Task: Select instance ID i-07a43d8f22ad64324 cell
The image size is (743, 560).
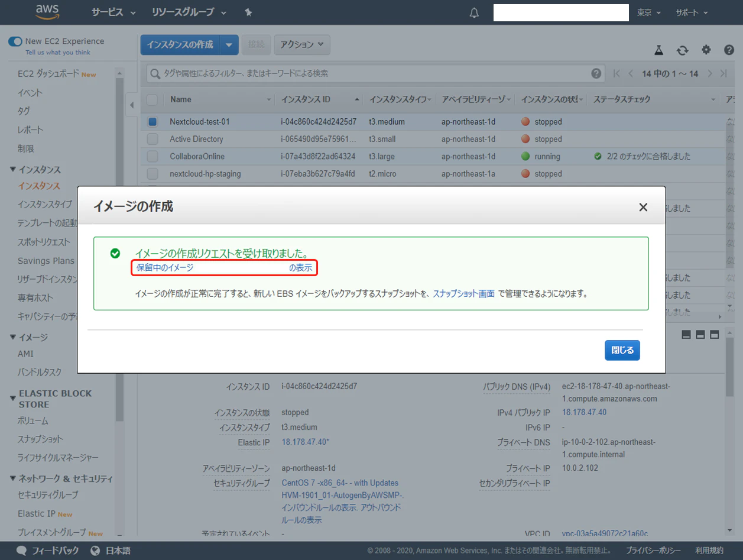Action: click(318, 157)
